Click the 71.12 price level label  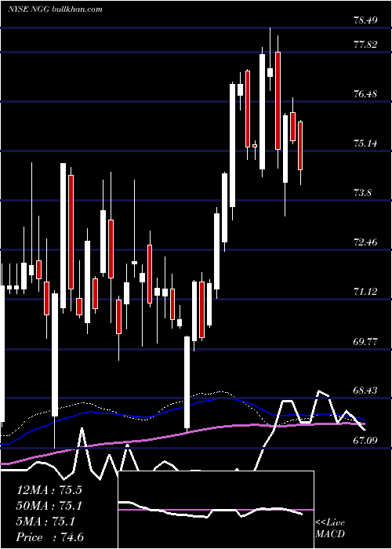365,291
